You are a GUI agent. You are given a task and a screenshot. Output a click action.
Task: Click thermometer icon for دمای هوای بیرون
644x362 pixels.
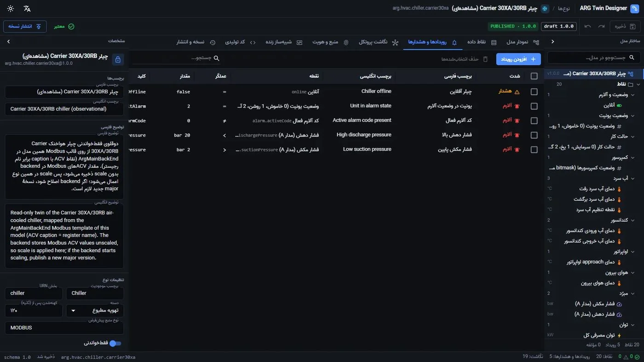(x=619, y=283)
